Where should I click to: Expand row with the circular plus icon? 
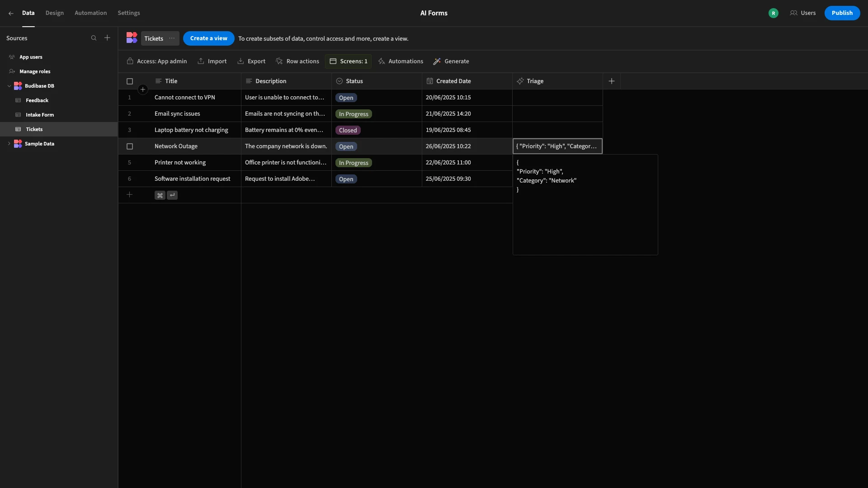pyautogui.click(x=143, y=89)
